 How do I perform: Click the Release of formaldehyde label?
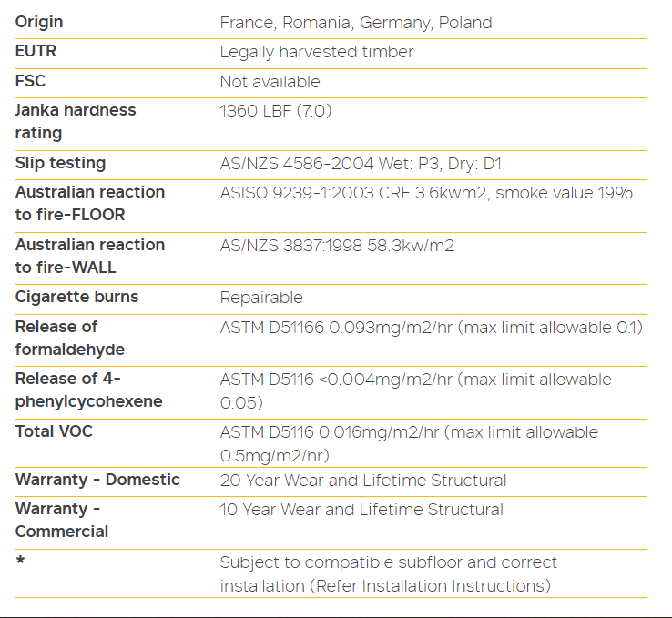pyautogui.click(x=70, y=338)
